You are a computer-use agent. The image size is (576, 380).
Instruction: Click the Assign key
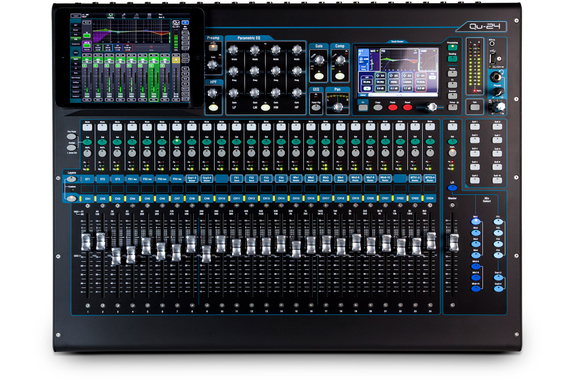pos(72,148)
